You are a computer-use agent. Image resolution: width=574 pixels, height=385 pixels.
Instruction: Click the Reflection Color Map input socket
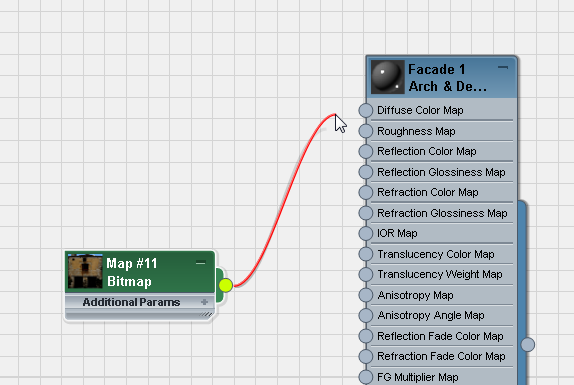click(365, 151)
